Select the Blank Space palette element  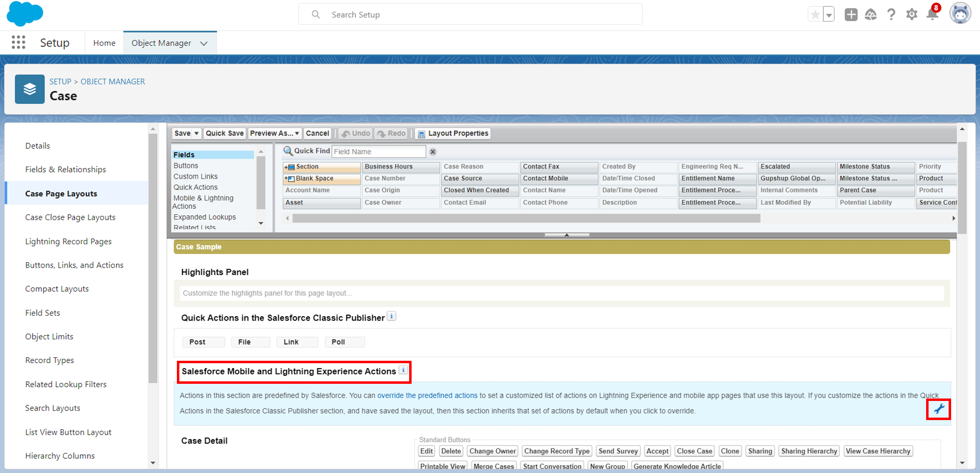click(321, 178)
